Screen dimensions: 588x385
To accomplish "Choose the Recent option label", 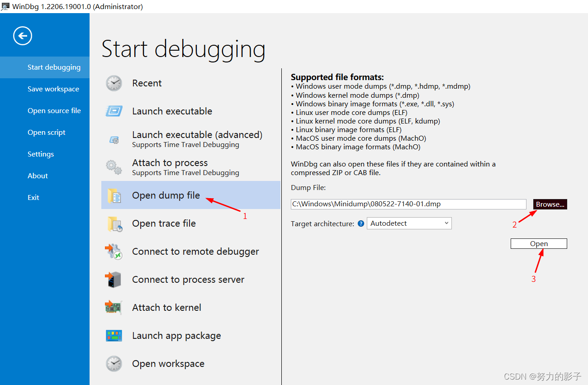I will click(x=147, y=83).
